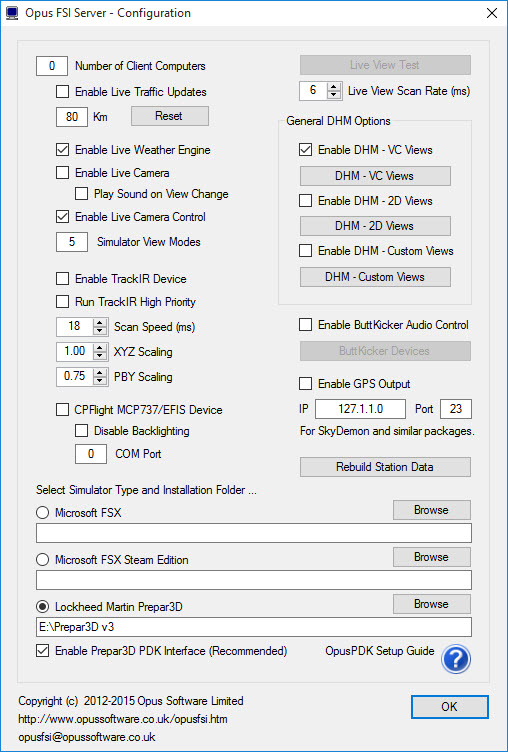Uncheck Enable Live Weather Engine
The width and height of the screenshot is (508, 752).
click(x=62, y=150)
